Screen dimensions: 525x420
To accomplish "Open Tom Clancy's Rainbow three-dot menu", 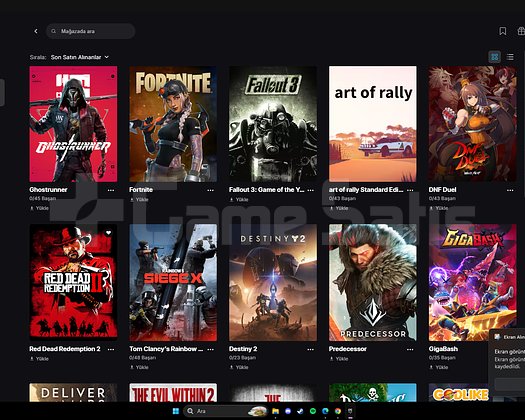I will click(210, 349).
